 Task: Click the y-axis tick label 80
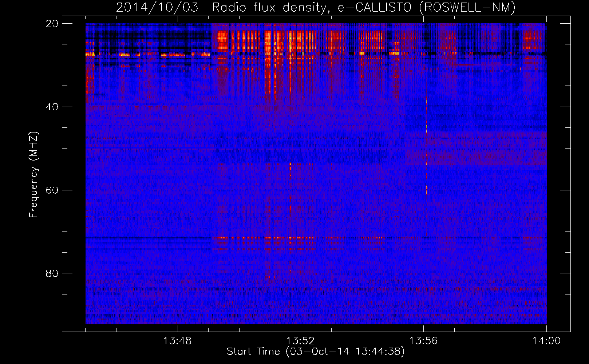click(52, 273)
